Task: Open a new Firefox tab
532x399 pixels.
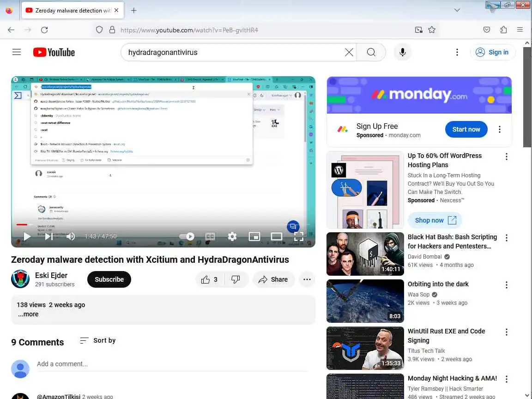Action: pyautogui.click(x=133, y=11)
